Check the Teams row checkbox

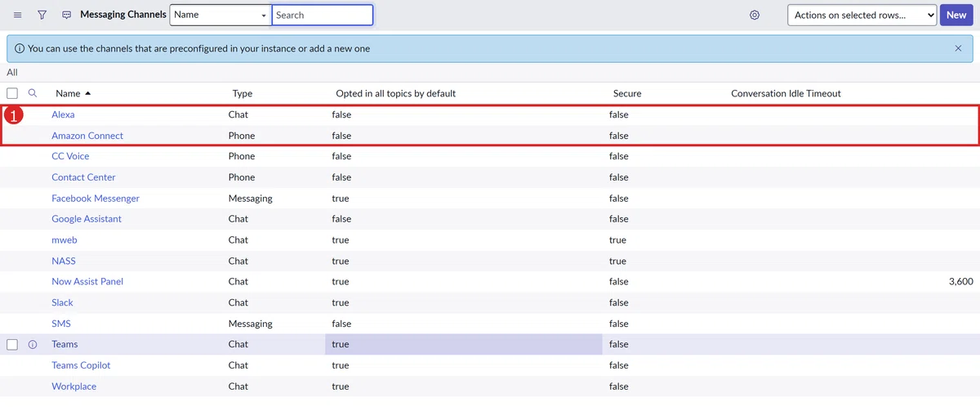coord(12,344)
